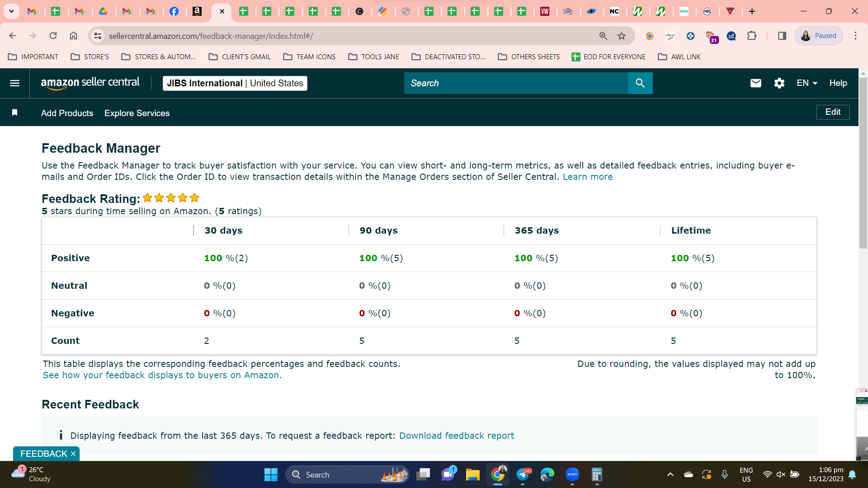This screenshot has width=868, height=488.
Task: Open the weather widget 26°C Cloudy
Action: click(x=32, y=474)
